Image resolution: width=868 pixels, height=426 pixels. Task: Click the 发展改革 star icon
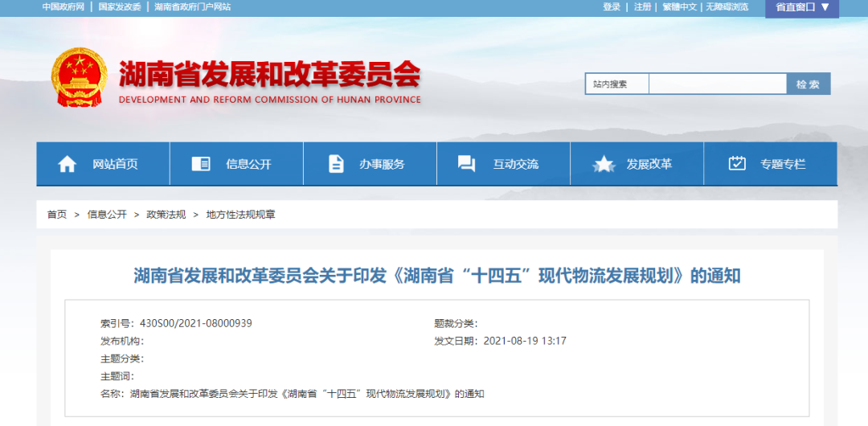pyautogui.click(x=604, y=164)
